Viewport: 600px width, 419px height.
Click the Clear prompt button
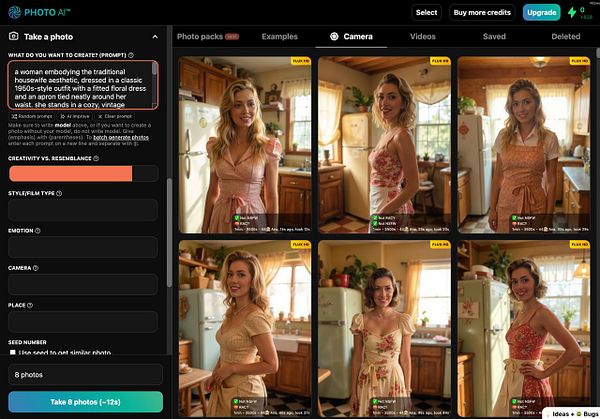pyautogui.click(x=115, y=116)
